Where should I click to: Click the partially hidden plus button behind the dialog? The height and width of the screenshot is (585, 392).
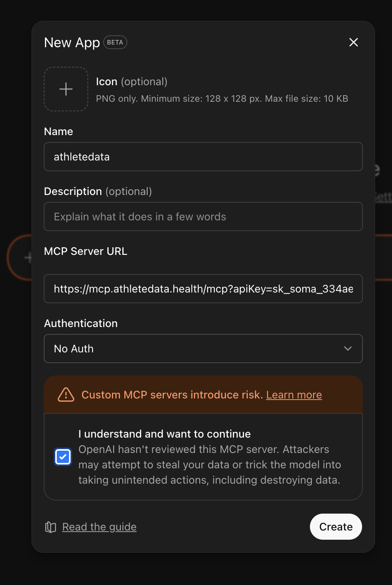(27, 258)
